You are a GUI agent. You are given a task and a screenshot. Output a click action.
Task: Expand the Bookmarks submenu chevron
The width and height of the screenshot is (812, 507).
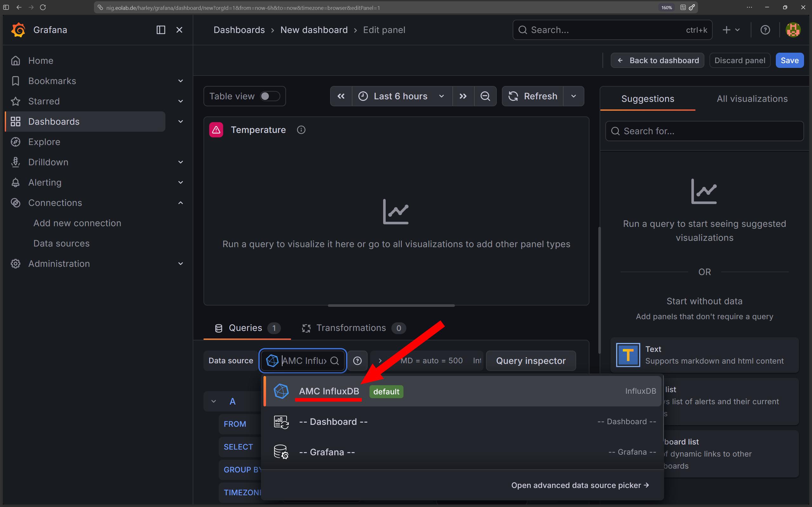coord(180,81)
